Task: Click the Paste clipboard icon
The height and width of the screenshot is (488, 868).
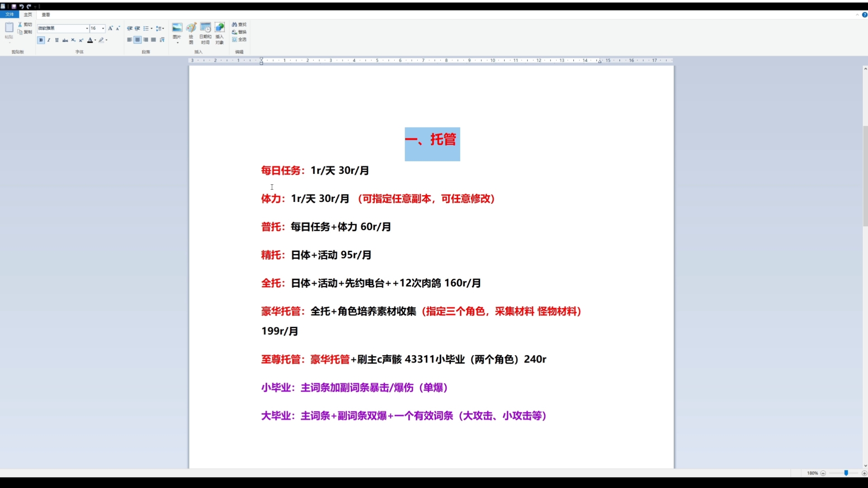Action: coord(9,27)
